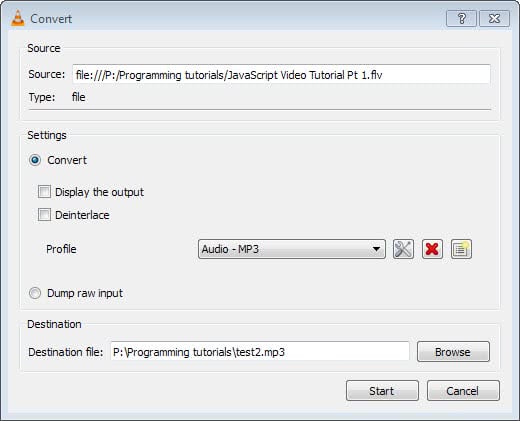Tick the Deinterlace checkbox
This screenshot has height=421, width=520.
pos(44,215)
